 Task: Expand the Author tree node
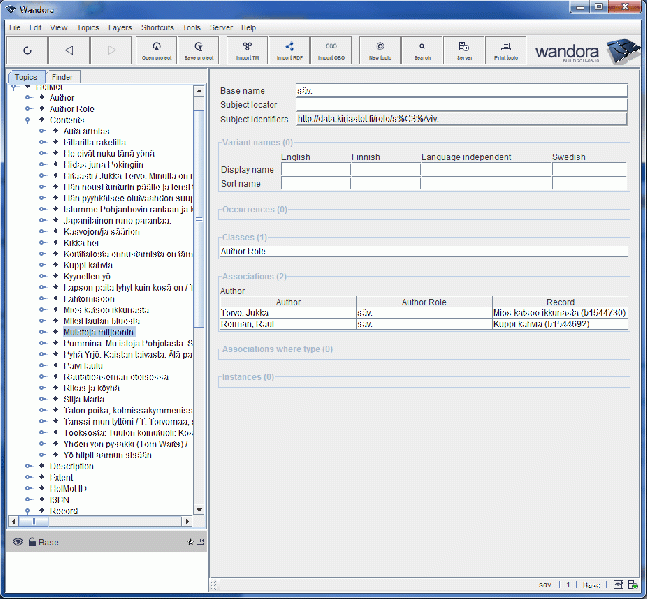point(28,98)
